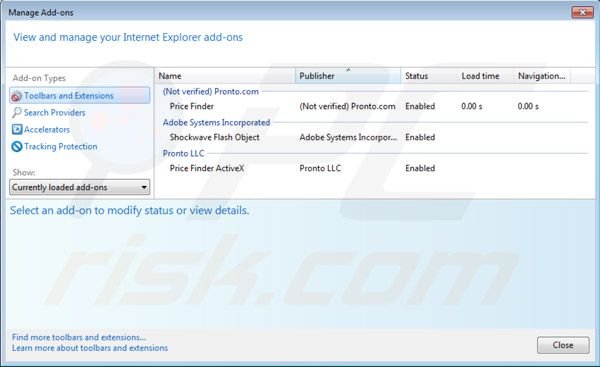600x367 pixels.
Task: Click the Tracking Protection blocked-circle icon
Action: tap(17, 146)
